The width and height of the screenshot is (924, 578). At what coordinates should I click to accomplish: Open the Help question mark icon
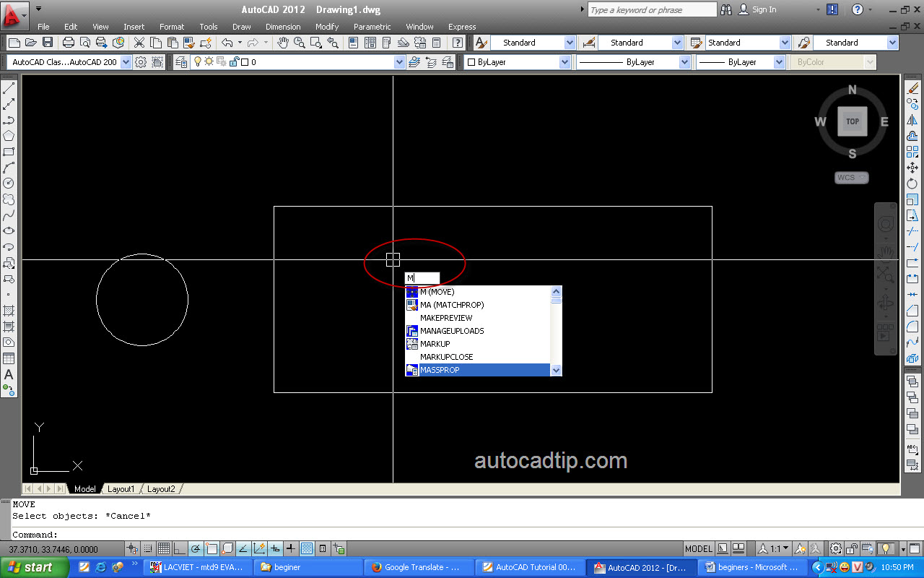[x=857, y=9]
